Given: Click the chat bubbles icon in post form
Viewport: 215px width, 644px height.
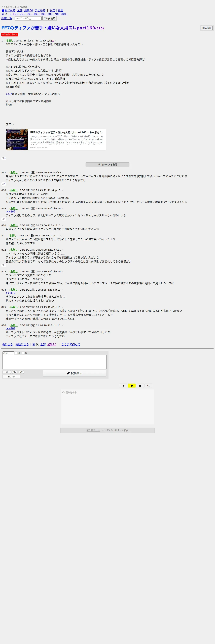Looking at the screenshot, I should coord(15,372).
